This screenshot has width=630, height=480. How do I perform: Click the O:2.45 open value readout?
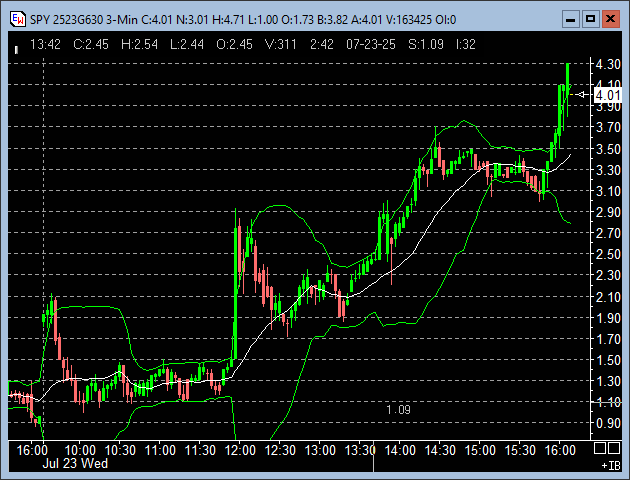click(235, 44)
